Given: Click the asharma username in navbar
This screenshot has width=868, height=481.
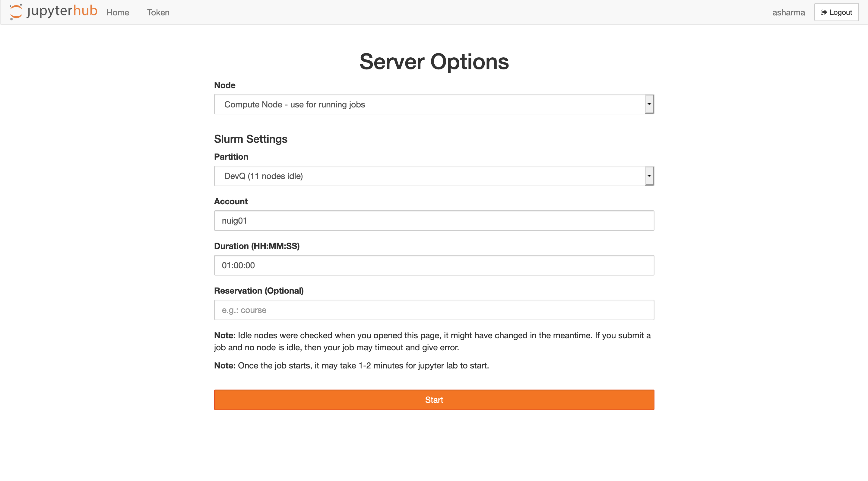Looking at the screenshot, I should [788, 12].
